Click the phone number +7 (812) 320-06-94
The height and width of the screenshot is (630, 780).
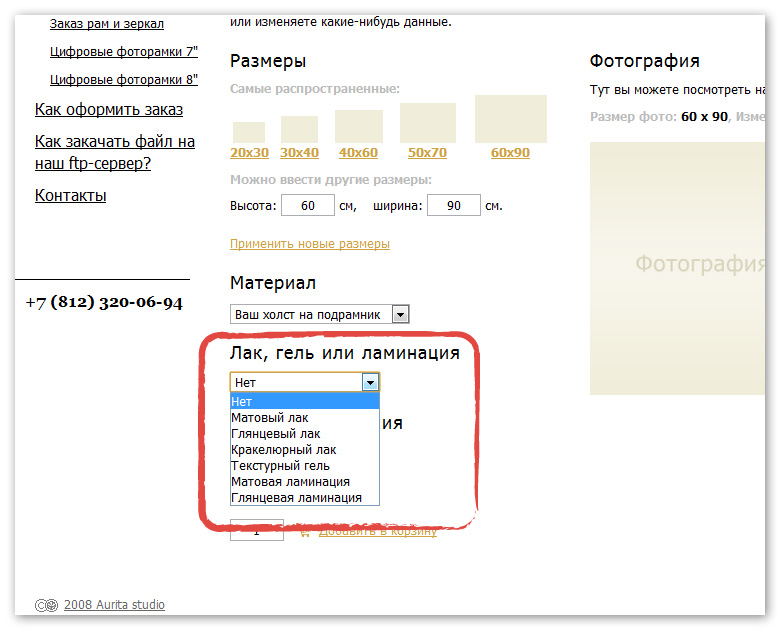point(104,302)
